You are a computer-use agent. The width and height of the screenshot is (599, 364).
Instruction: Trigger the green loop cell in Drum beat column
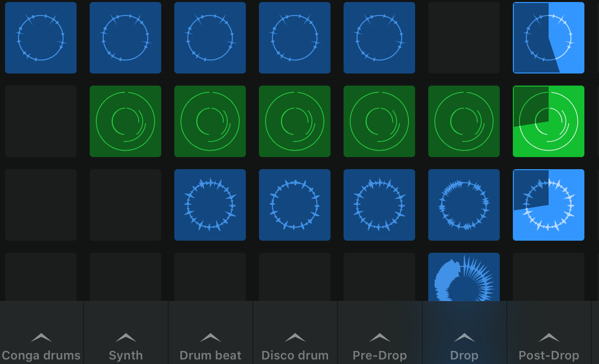[210, 121]
